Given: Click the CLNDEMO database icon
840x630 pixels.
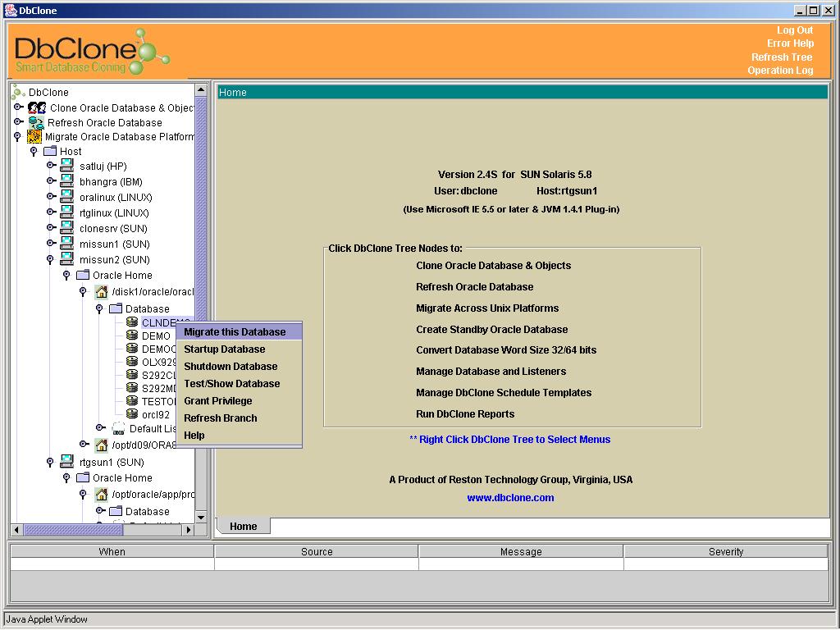Looking at the screenshot, I should coord(132,322).
